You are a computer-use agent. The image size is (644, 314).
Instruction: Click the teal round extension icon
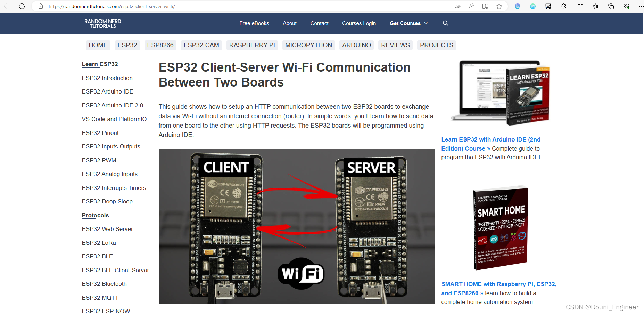click(x=533, y=6)
